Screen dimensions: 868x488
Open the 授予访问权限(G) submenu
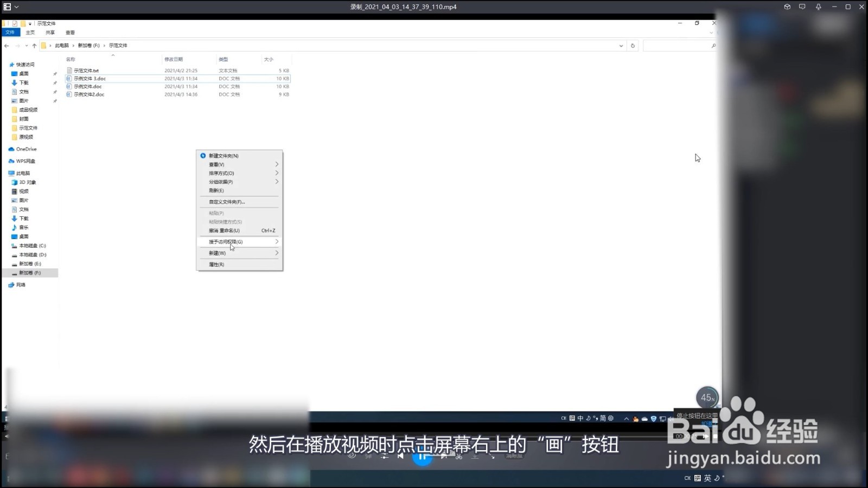point(239,242)
